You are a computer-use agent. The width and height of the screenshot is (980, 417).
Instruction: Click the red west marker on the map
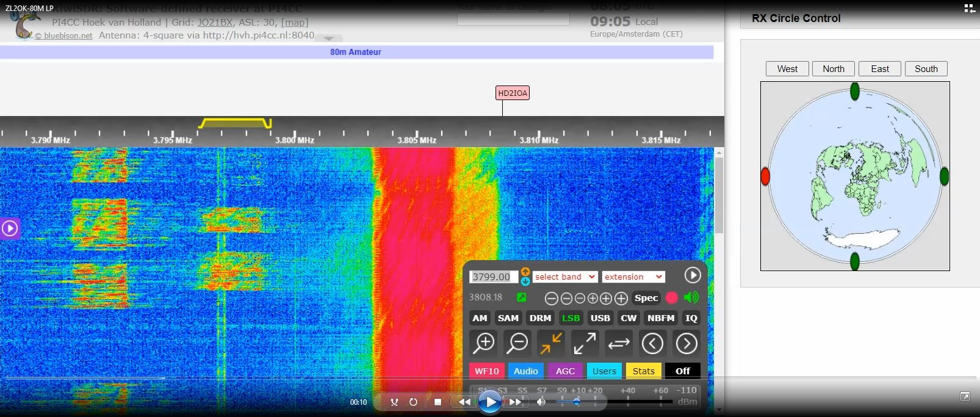[x=765, y=176]
